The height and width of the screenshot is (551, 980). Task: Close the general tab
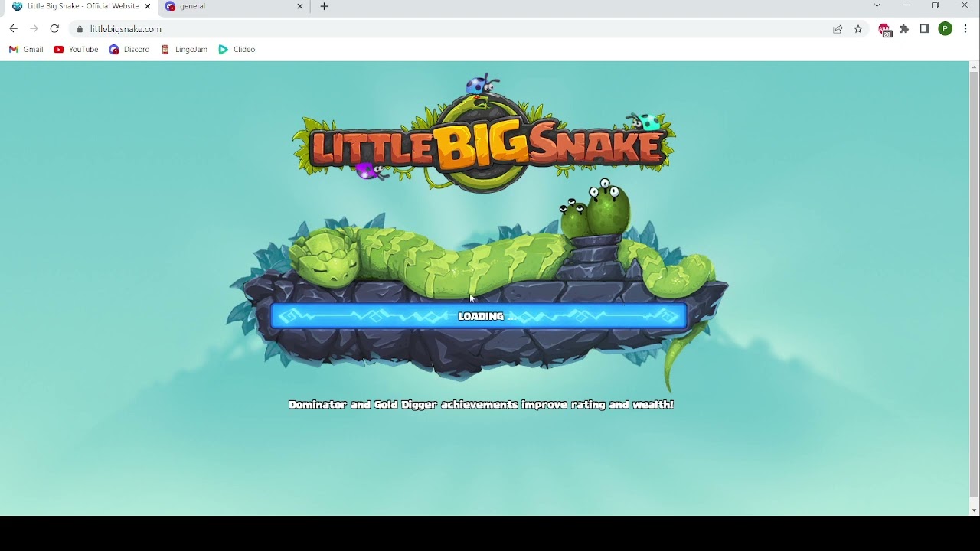(x=300, y=6)
